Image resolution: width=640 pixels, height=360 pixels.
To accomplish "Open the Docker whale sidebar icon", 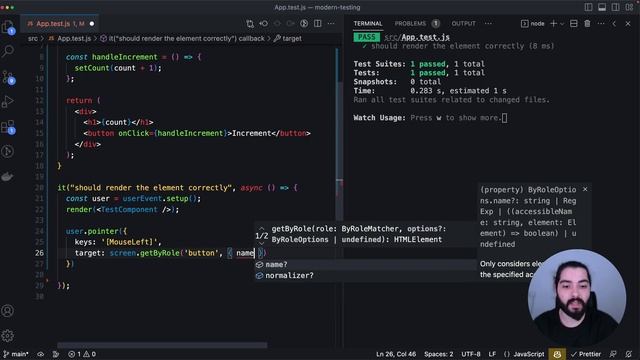I will (x=8, y=176).
